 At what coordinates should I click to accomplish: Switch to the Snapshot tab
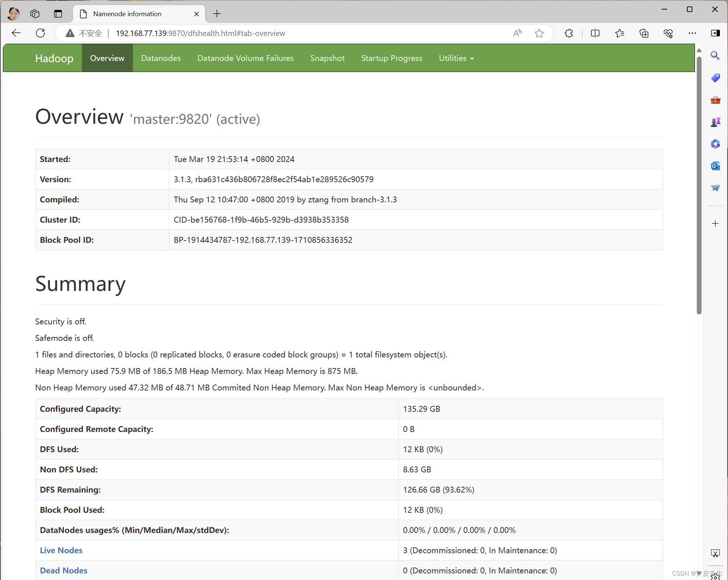pos(327,58)
